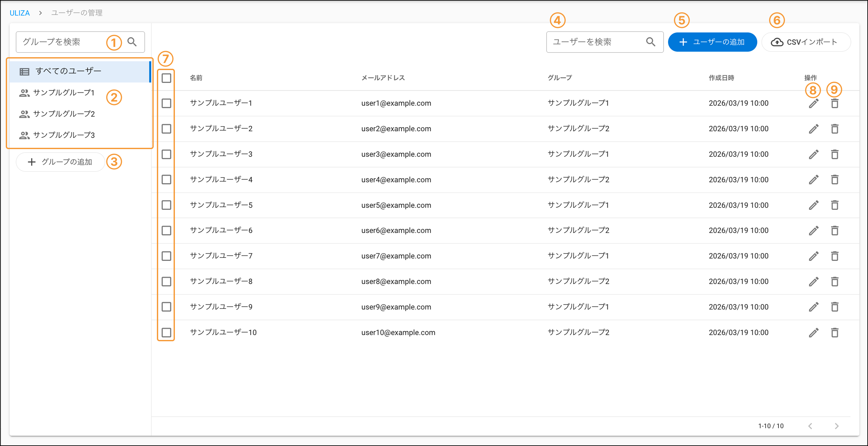This screenshot has height=446, width=868.
Task: Check the box for サンプルユーザー3
Action: pyautogui.click(x=167, y=154)
